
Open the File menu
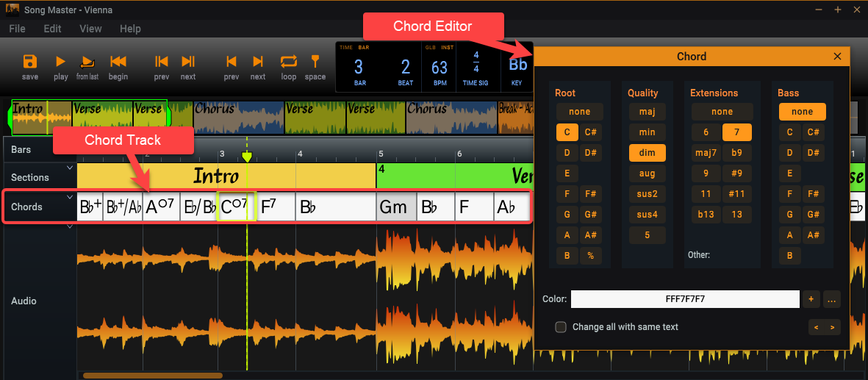(x=17, y=29)
